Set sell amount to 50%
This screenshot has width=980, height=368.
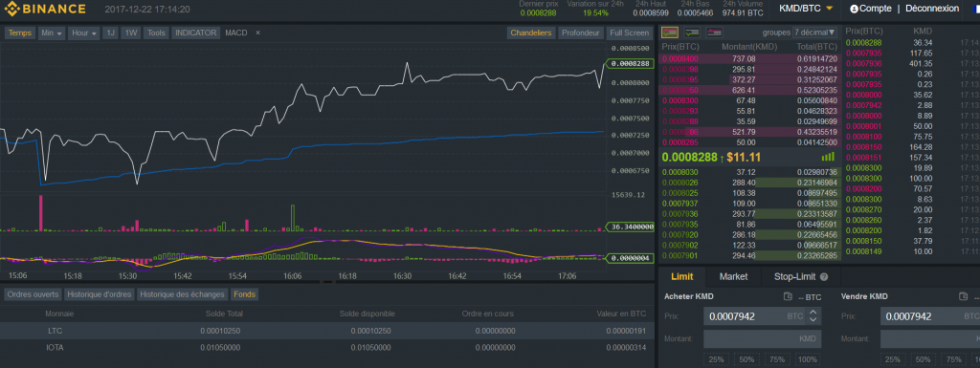(924, 360)
